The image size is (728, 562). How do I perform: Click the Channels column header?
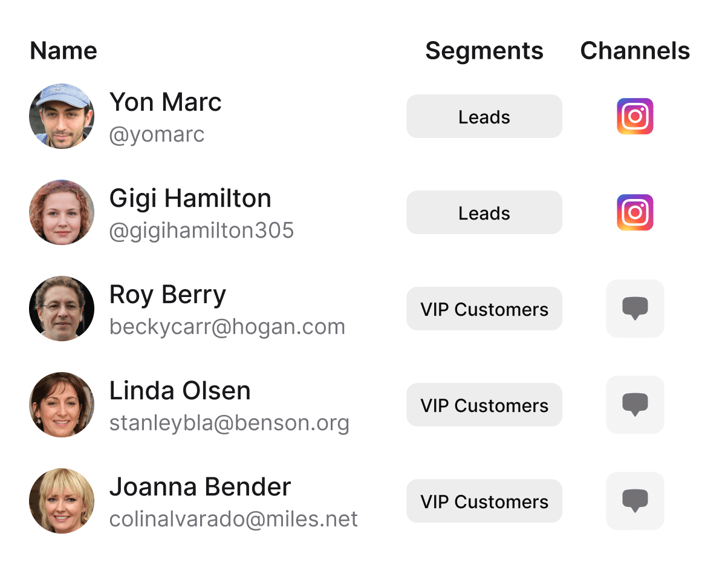635,51
